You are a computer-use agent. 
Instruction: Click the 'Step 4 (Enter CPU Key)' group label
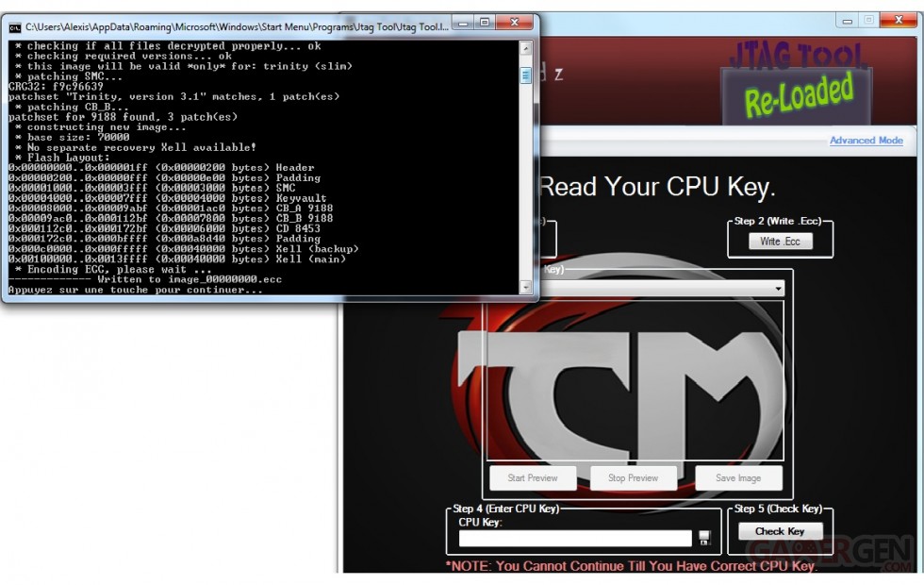coord(505,509)
